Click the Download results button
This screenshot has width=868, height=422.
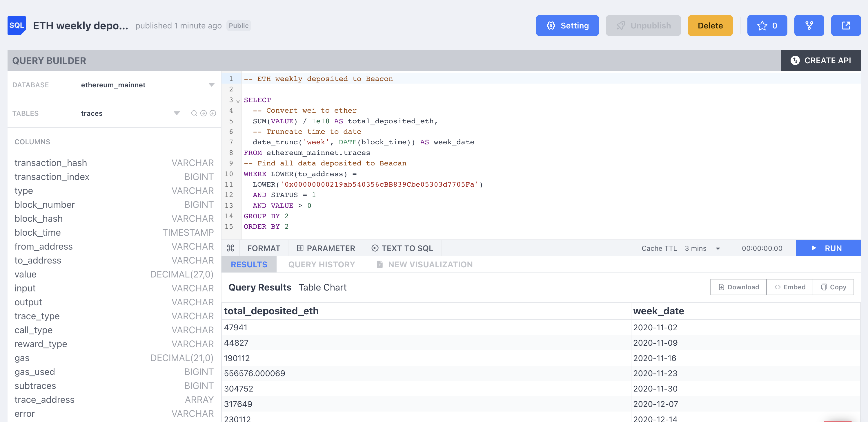[x=738, y=287]
